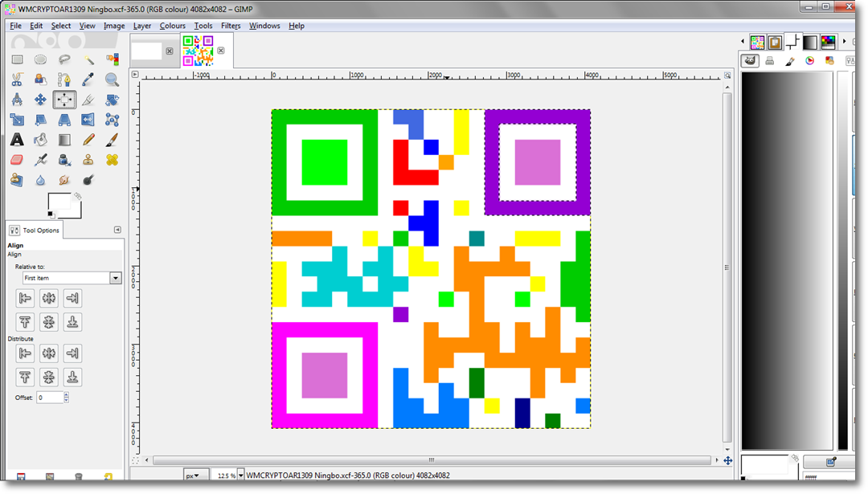Choose the Fuzzy Select magic wand
This screenshot has height=494, width=868.
(88, 59)
